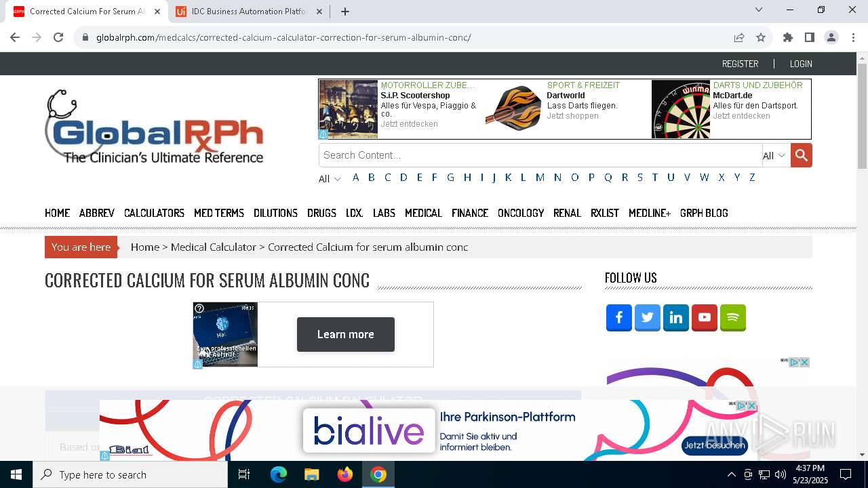
Task: Click the LOGIN link
Action: (x=801, y=64)
